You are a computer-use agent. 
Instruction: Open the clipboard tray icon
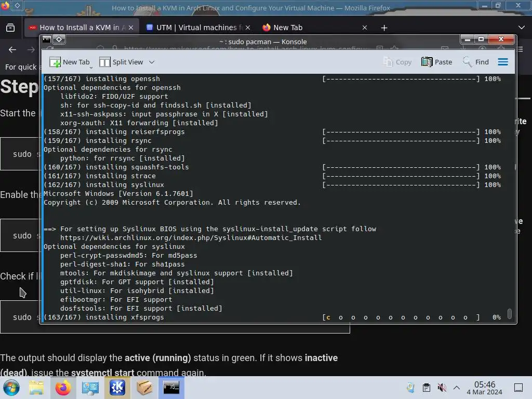(x=427, y=388)
